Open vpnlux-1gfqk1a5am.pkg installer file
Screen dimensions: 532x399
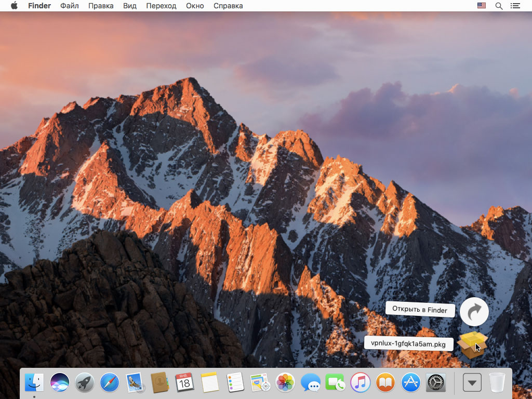click(x=472, y=344)
